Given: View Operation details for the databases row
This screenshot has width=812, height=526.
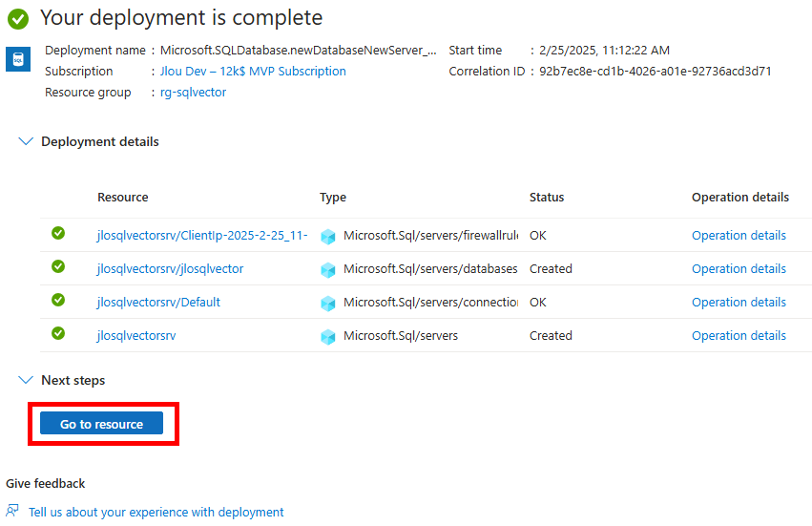Looking at the screenshot, I should pos(739,268).
